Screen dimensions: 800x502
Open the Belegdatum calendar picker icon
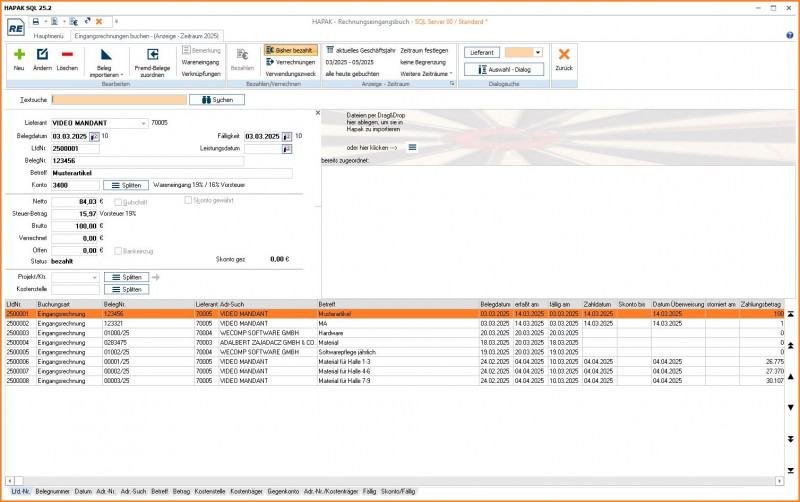coord(94,136)
